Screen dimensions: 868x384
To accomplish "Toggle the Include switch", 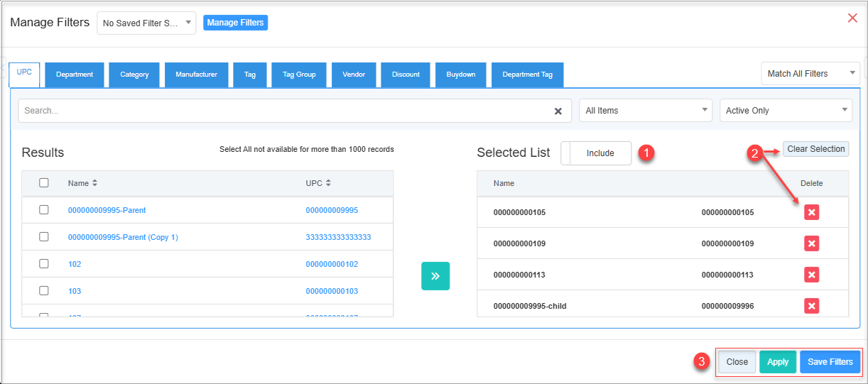I will [595, 153].
